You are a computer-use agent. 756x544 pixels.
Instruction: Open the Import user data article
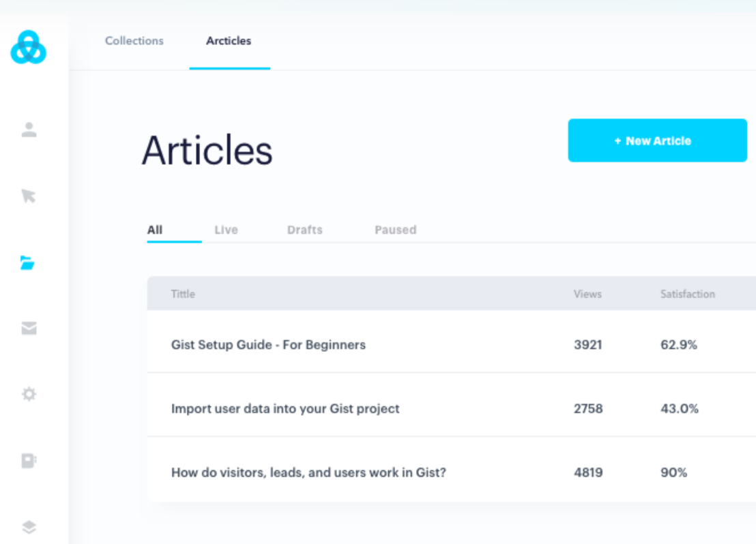285,408
